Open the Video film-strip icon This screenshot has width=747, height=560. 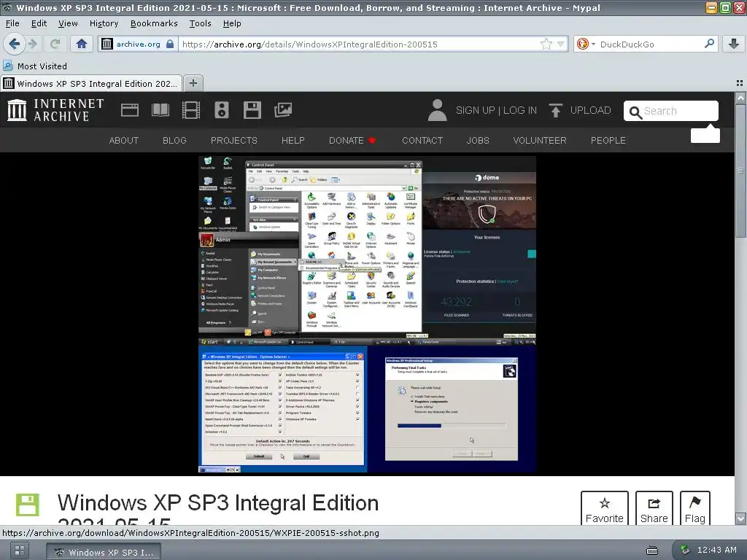tap(191, 110)
